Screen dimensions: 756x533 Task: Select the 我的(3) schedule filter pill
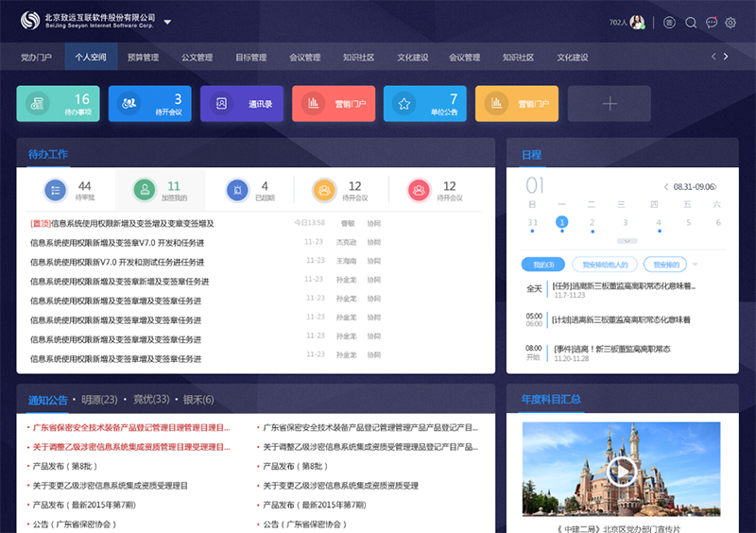[542, 264]
